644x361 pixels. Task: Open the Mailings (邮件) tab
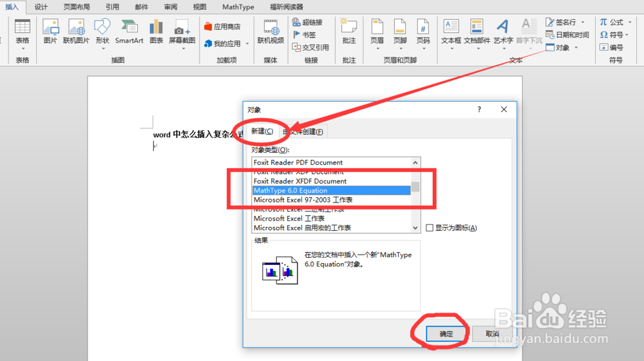141,6
